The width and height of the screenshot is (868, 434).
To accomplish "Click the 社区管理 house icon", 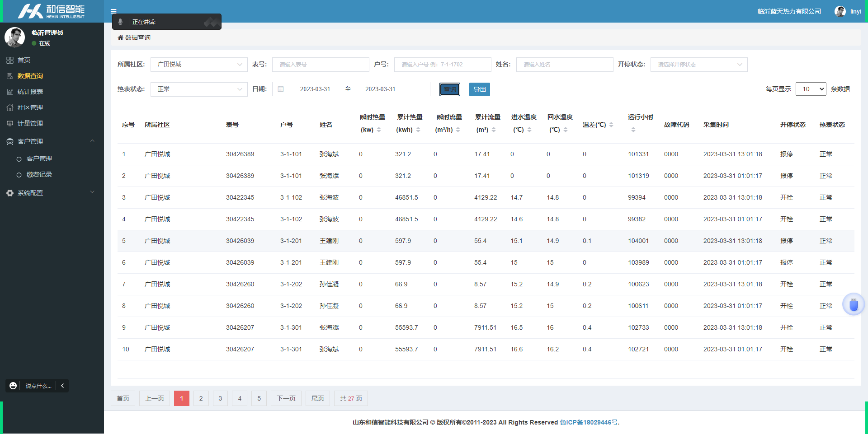I will click(x=10, y=107).
